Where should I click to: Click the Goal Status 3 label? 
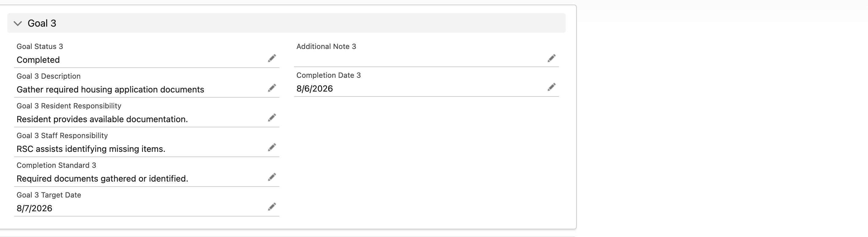click(40, 47)
